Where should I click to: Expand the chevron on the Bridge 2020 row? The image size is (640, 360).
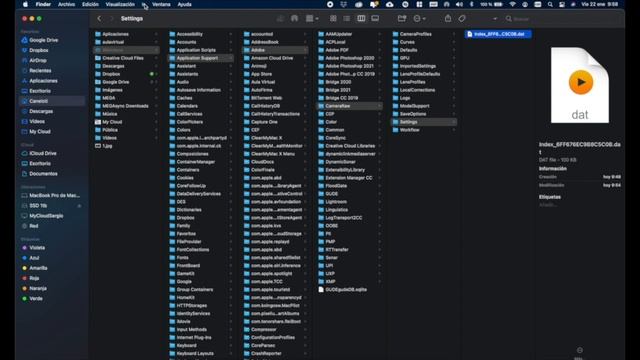click(x=380, y=82)
